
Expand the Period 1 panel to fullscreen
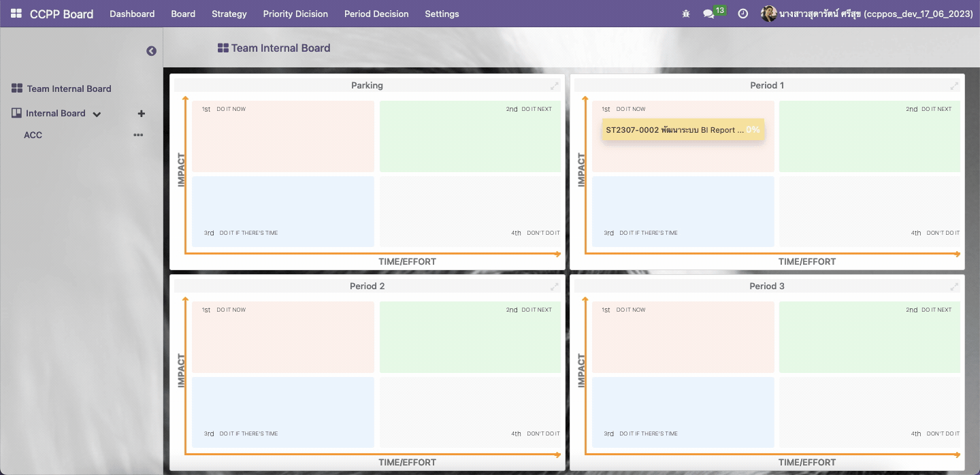[x=954, y=86]
